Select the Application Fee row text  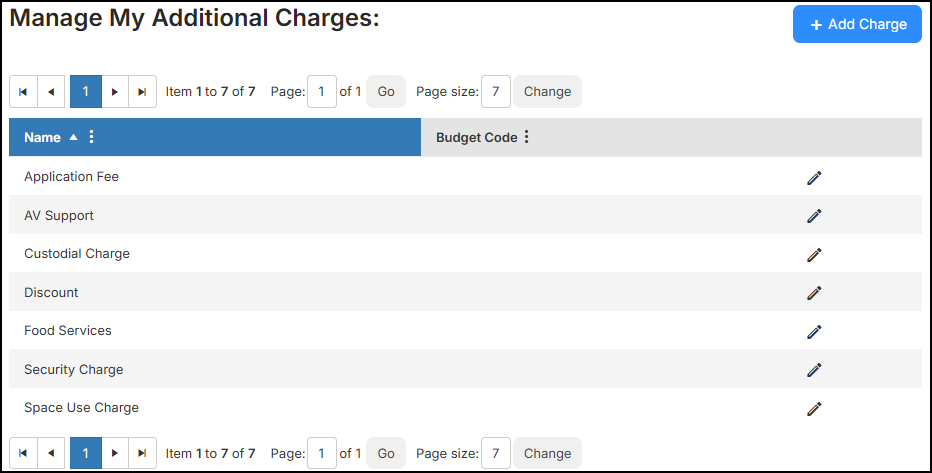pos(71,176)
